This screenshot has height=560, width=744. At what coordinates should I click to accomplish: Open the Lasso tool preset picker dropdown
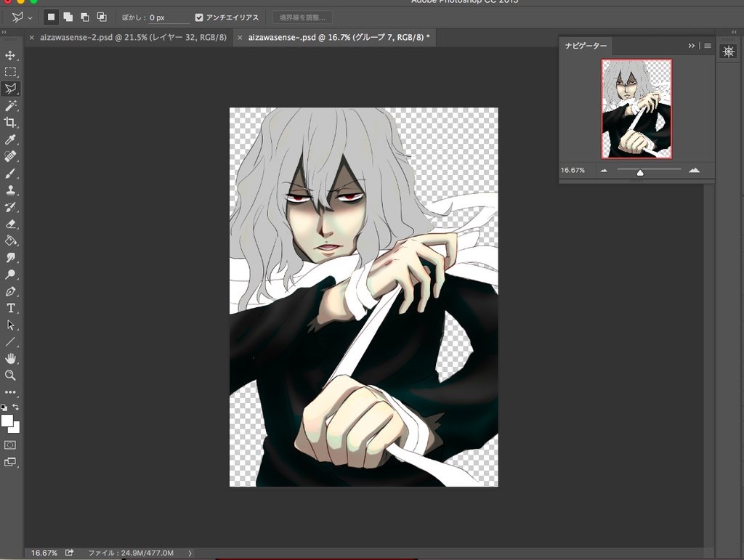pos(31,17)
